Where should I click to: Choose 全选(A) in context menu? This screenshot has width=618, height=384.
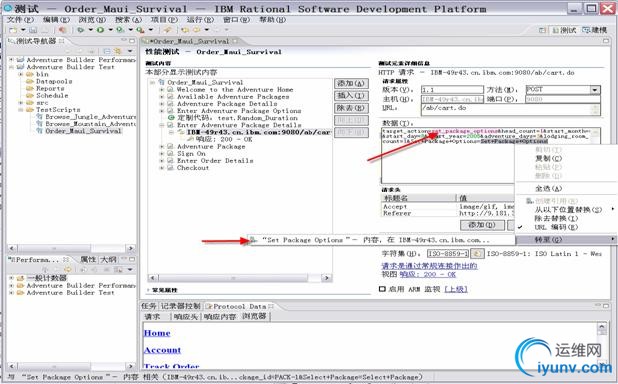tap(548, 189)
